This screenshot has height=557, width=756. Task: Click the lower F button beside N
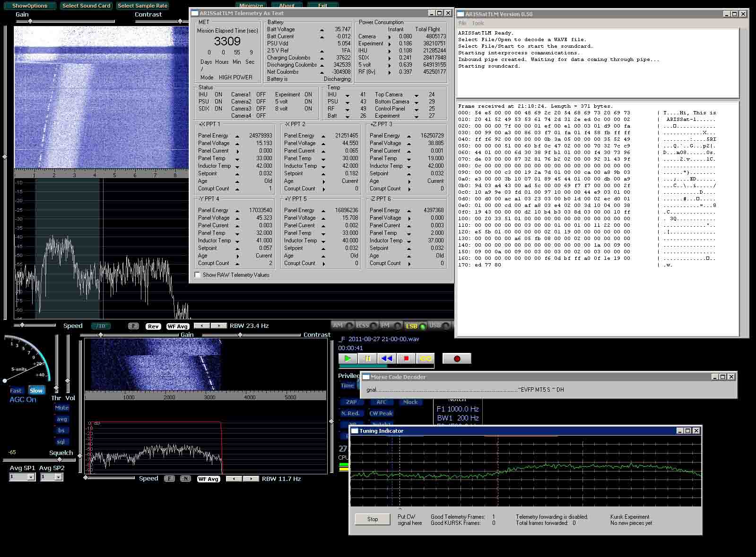[x=169, y=479]
